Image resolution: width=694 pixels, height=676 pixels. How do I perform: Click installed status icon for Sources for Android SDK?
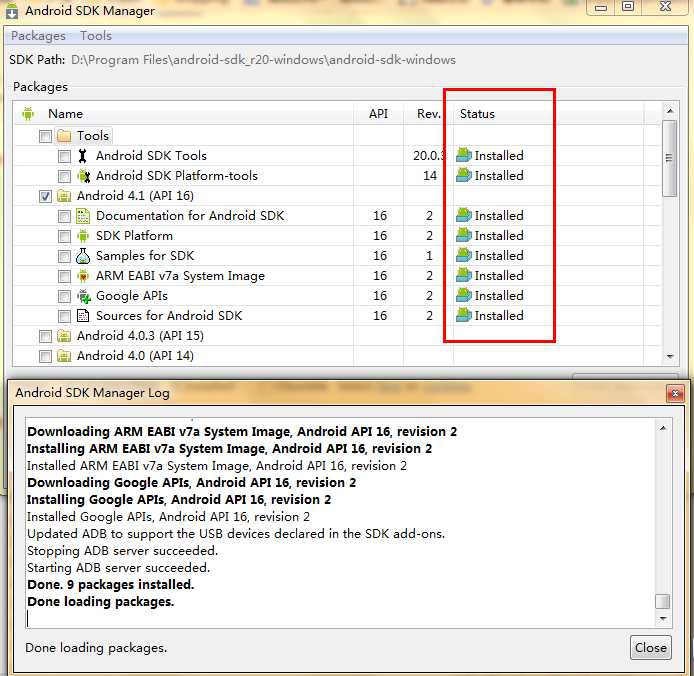click(464, 315)
